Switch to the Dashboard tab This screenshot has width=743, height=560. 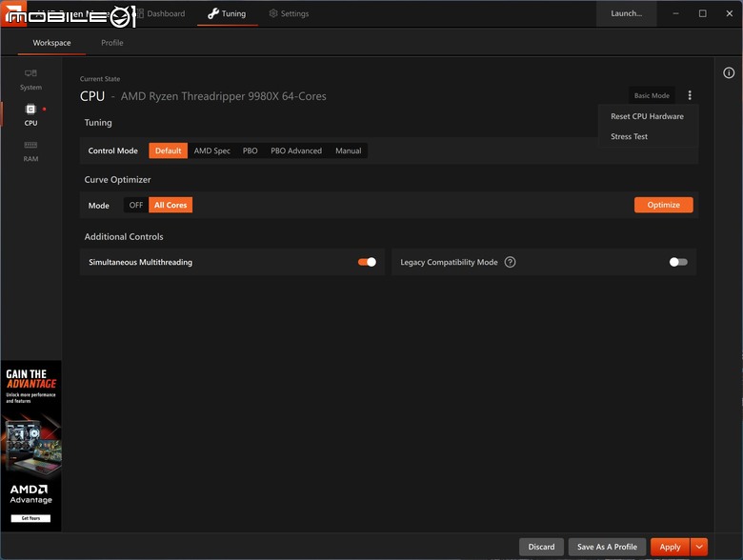click(x=161, y=13)
